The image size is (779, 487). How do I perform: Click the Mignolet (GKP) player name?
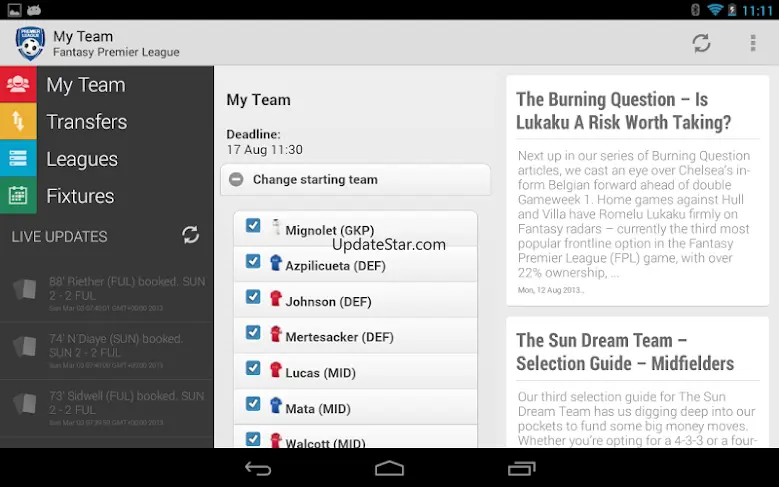click(x=329, y=230)
